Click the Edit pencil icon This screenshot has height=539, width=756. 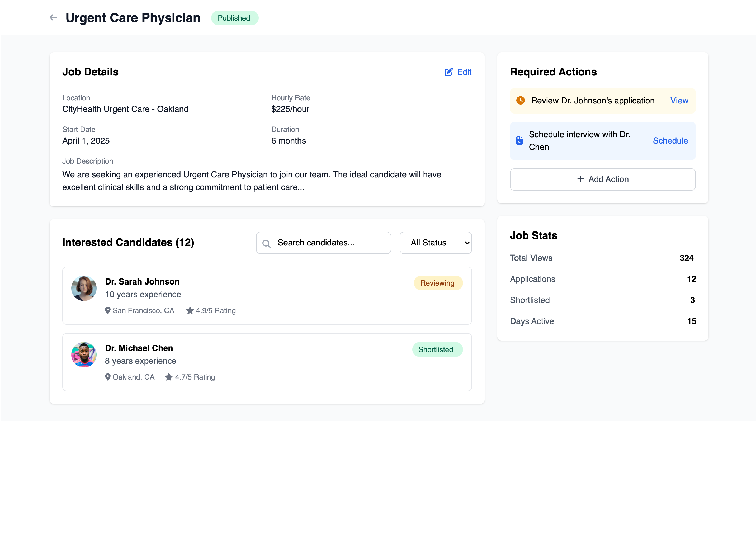pos(448,72)
